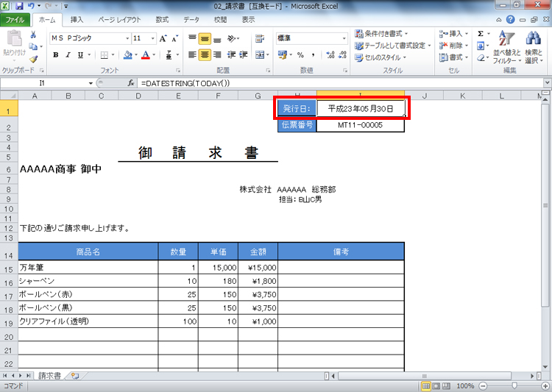
Task: Switch to page break preview in status bar
Action: pyautogui.click(x=446, y=386)
